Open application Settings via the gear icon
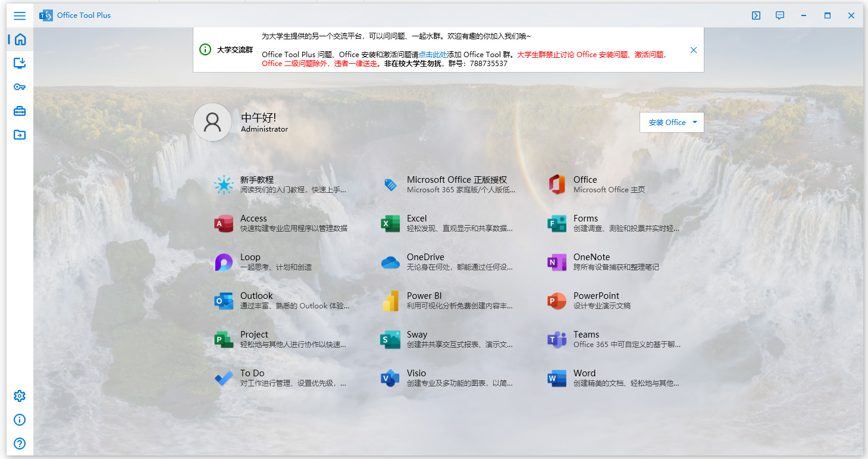Viewport: 868px width, 459px height. tap(19, 395)
